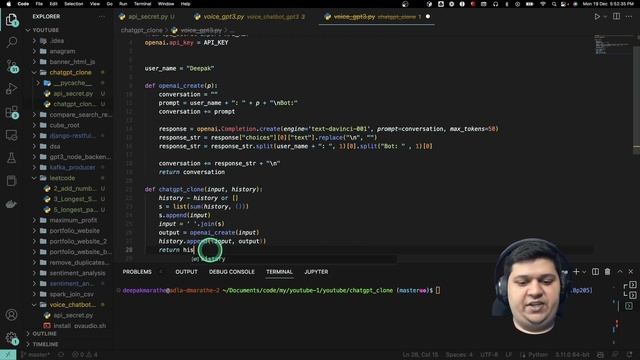This screenshot has height=360, width=640.
Task: Open the Accounts icon in activity bar
Action: coord(11,315)
